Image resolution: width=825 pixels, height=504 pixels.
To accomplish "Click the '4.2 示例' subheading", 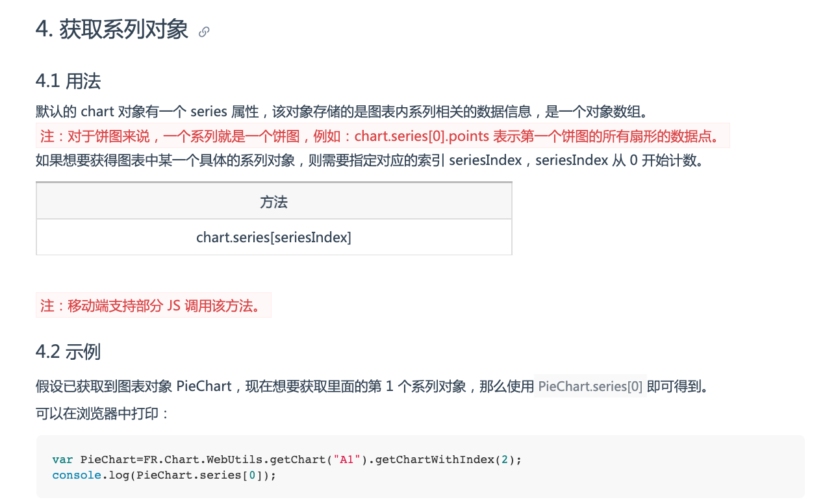I will coord(68,352).
